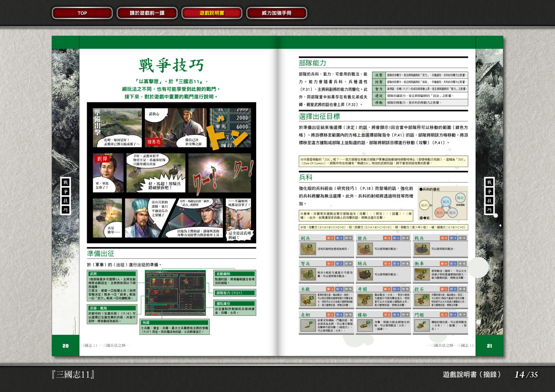Click the 準備出征 section heading
The height and width of the screenshot is (392, 555).
[101, 254]
